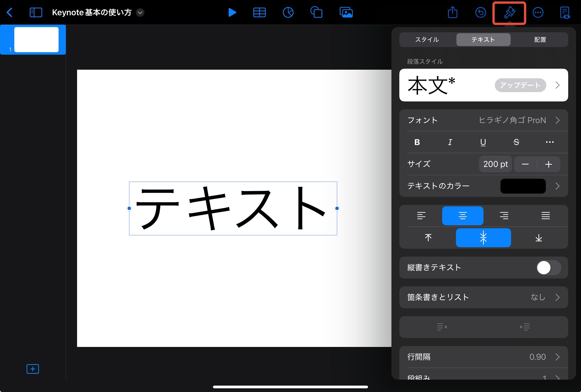Image resolution: width=581 pixels, height=392 pixels.
Task: Align text to the left
Action: 421,215
